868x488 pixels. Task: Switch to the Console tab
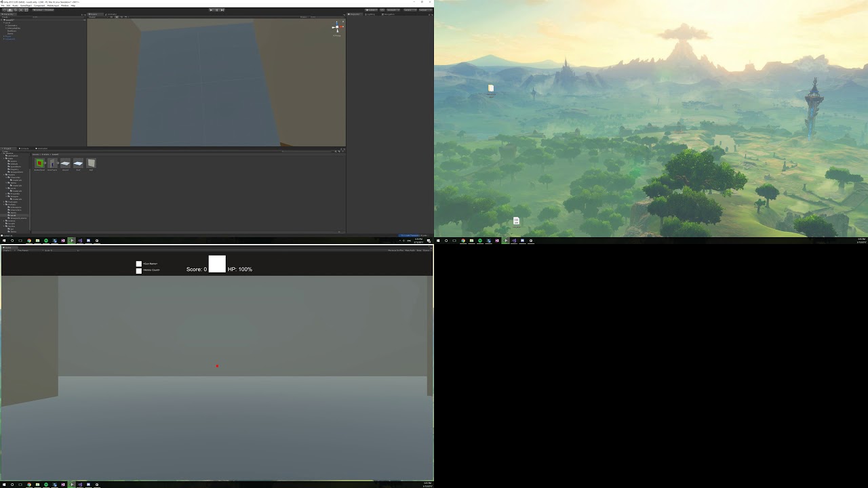pos(24,148)
